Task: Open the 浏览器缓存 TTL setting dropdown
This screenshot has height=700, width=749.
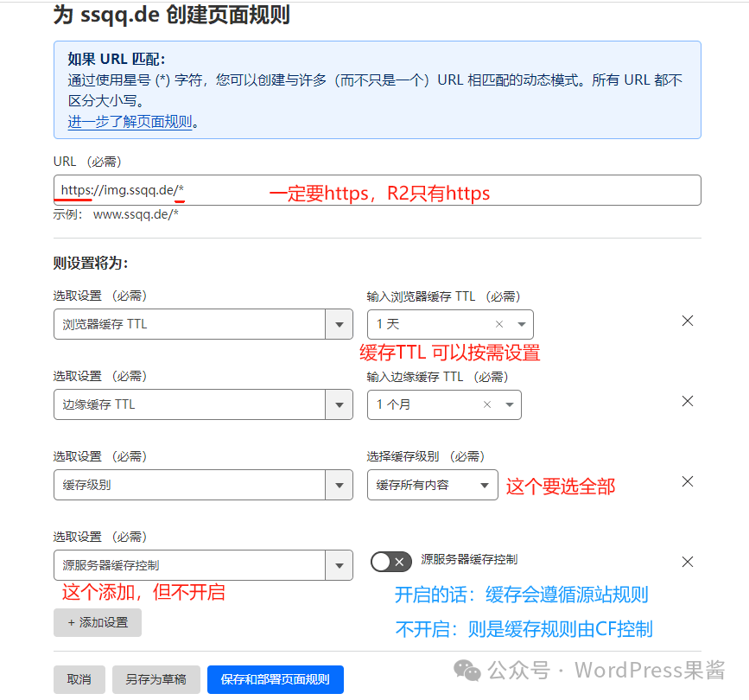Action: tap(339, 324)
